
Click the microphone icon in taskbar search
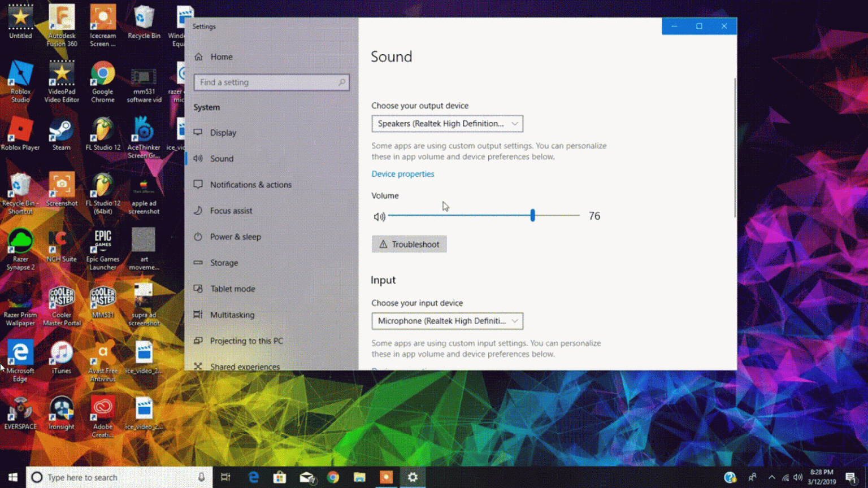click(x=201, y=477)
